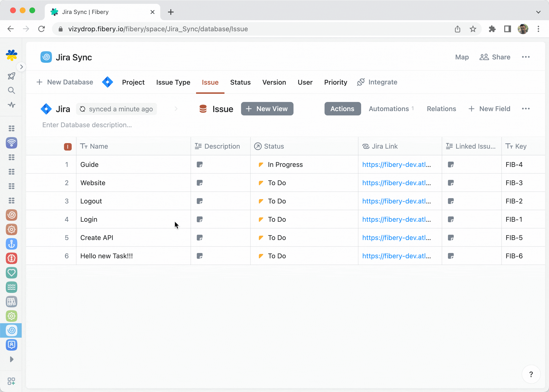The height and width of the screenshot is (392, 549).
Task: Open the light green gear space icon
Action: pos(12,316)
